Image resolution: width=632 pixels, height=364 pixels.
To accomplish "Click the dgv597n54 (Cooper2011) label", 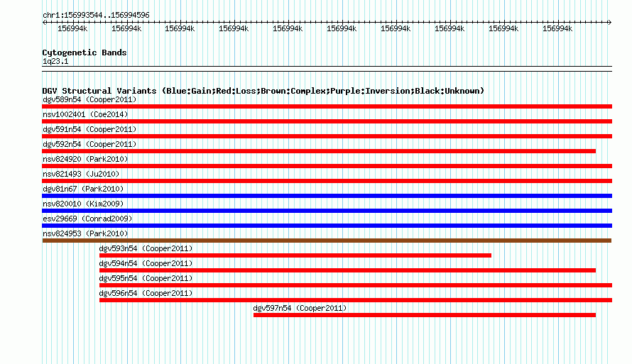I will (300, 308).
